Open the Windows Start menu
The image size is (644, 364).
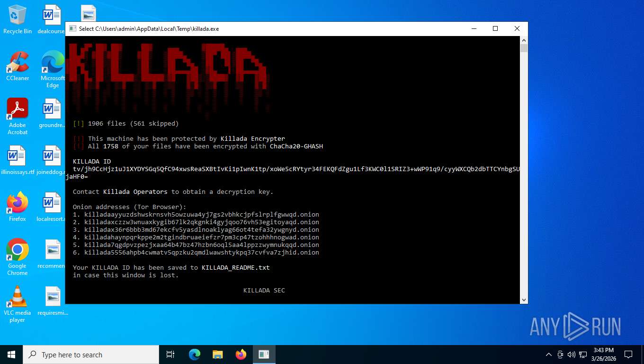pos(11,355)
